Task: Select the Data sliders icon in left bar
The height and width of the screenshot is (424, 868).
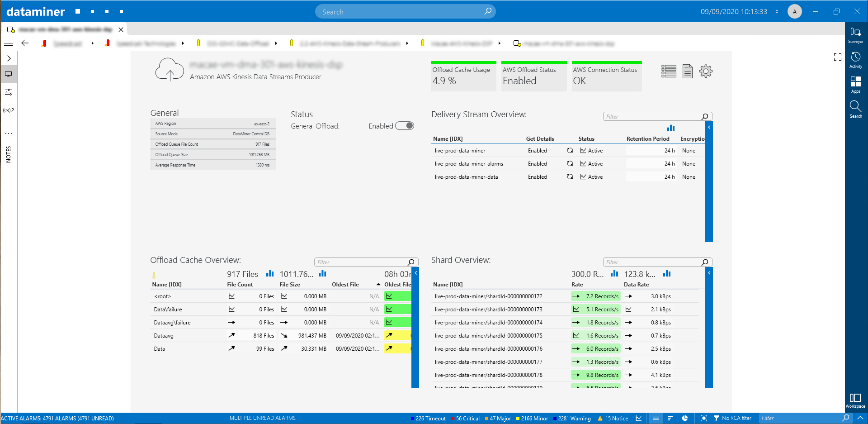Action: click(9, 92)
